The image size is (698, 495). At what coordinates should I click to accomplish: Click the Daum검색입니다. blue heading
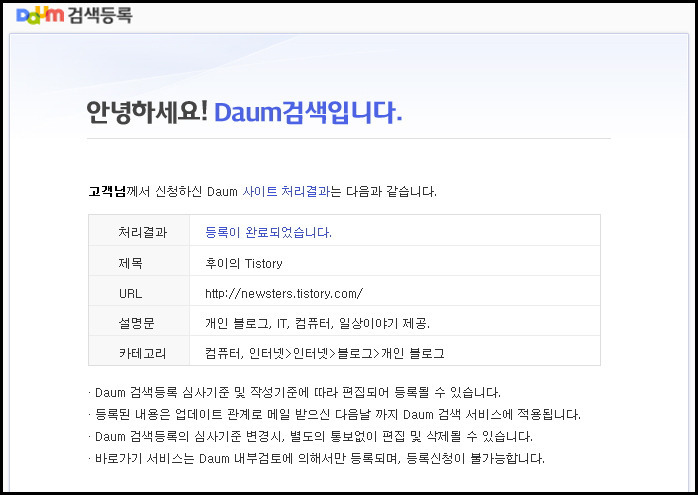coord(308,112)
